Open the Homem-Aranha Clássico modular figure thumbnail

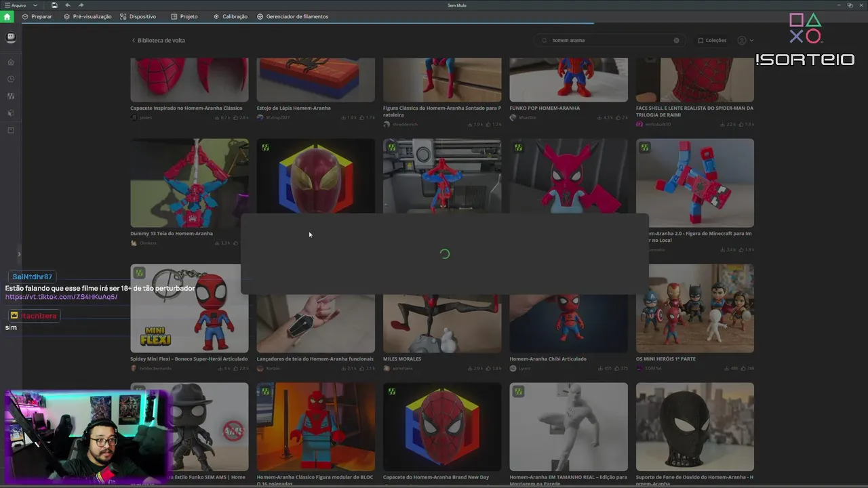click(x=315, y=427)
